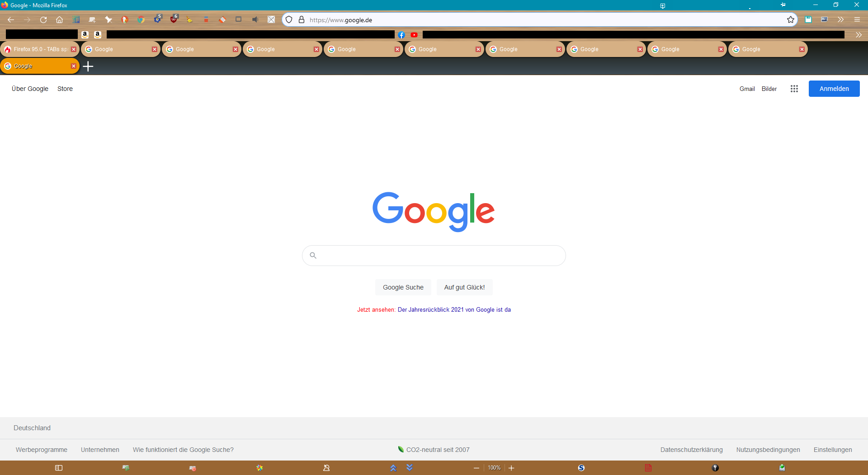868x475 pixels.
Task: Click the double up-arrow status bar icon
Action: pos(393,468)
